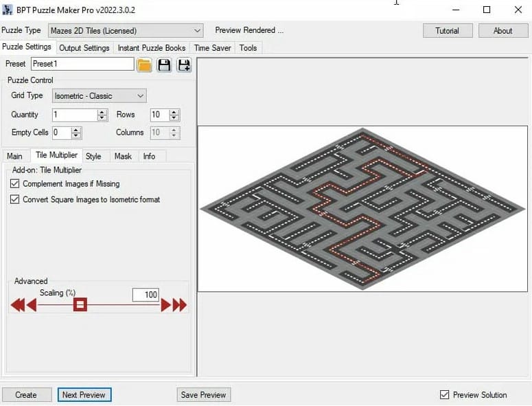The image size is (532, 406).
Task: Click single-right arrow to increase scaling
Action: 165,305
